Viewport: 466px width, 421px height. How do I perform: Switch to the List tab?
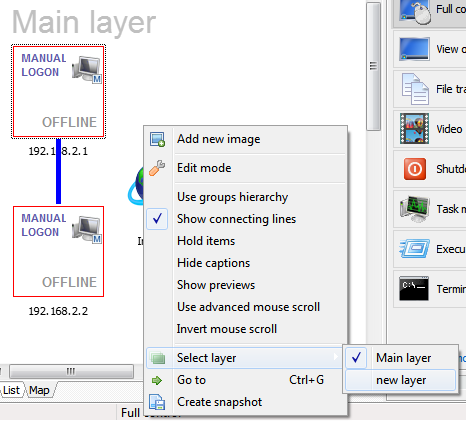click(x=12, y=390)
